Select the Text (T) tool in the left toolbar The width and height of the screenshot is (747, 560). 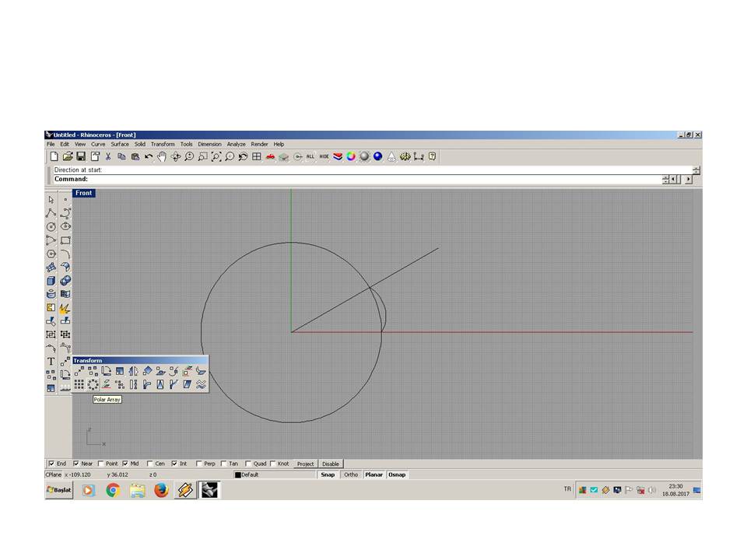[x=51, y=362]
